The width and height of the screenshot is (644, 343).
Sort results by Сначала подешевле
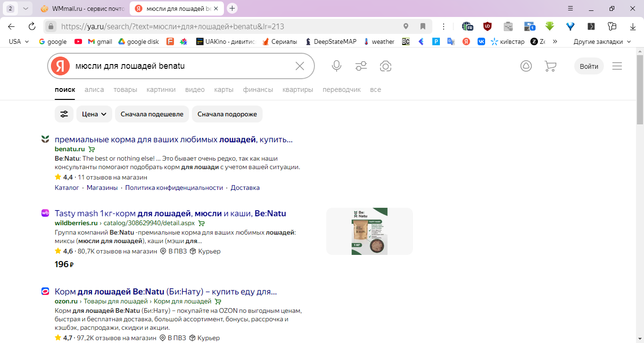(x=152, y=114)
